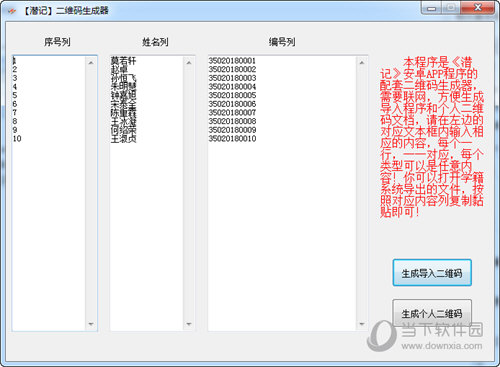
Task: Select line 35020180001 in 编号列
Action: point(232,61)
